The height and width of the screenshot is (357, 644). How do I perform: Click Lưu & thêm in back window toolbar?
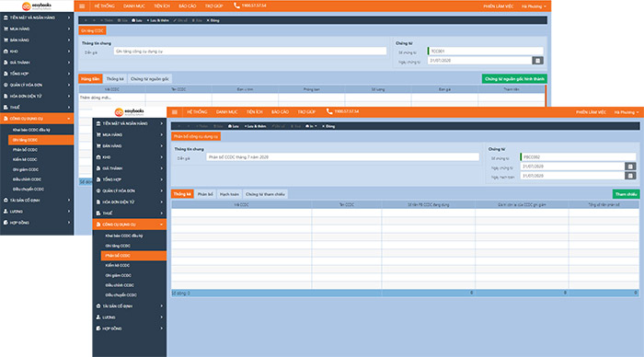tap(158, 20)
